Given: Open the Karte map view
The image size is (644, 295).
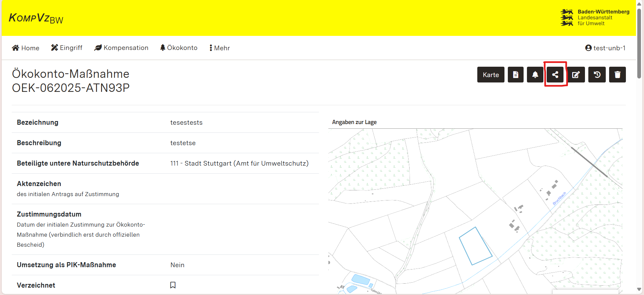Looking at the screenshot, I should 491,75.
